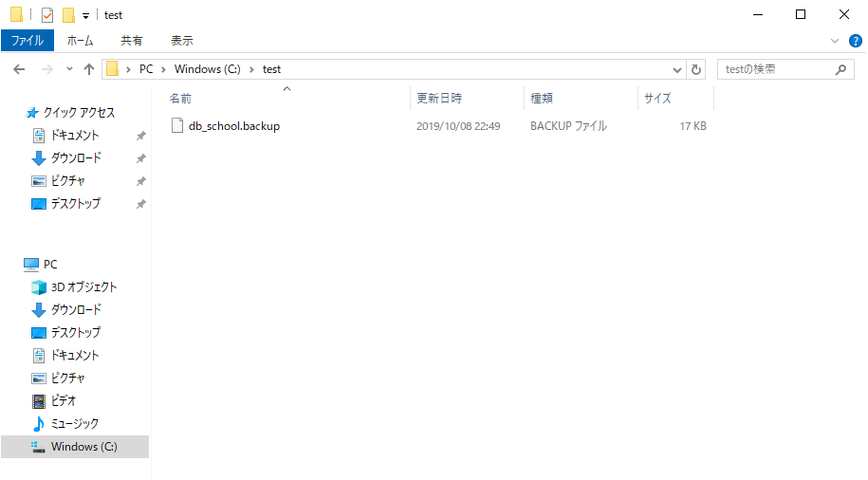Open ピクチャ under PC
This screenshot has height=480, width=868.
coord(68,378)
